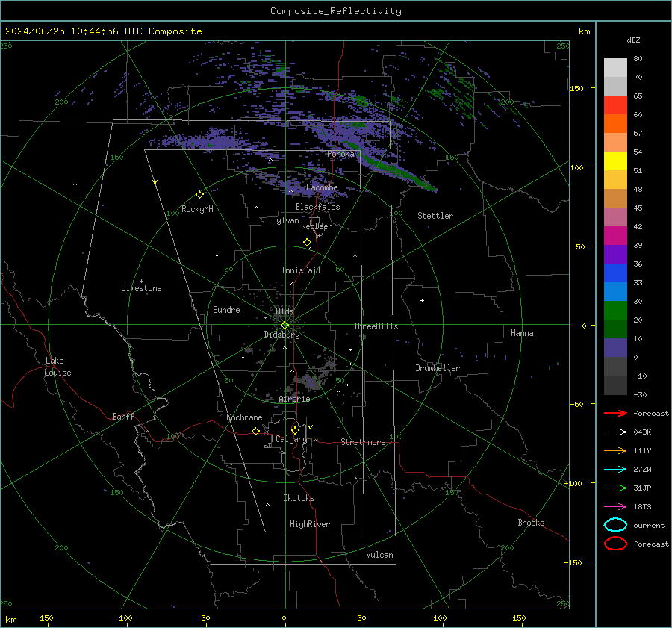Click the Limestone location label
Screen dimensions: 672x628
point(141,288)
